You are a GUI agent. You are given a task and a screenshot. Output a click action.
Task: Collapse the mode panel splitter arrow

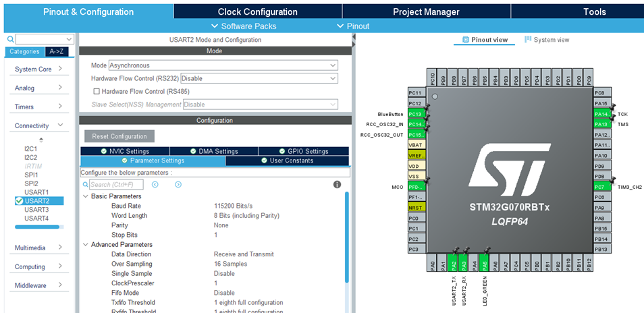(x=354, y=37)
